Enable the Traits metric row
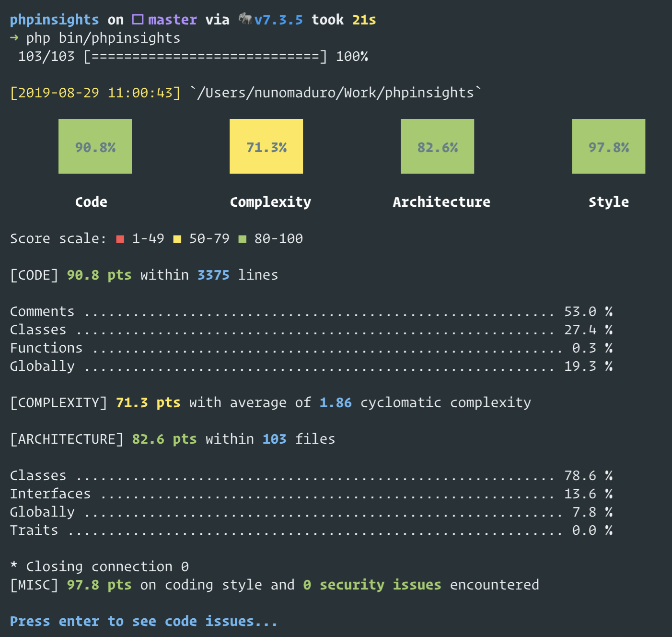This screenshot has width=672, height=637. click(34, 530)
